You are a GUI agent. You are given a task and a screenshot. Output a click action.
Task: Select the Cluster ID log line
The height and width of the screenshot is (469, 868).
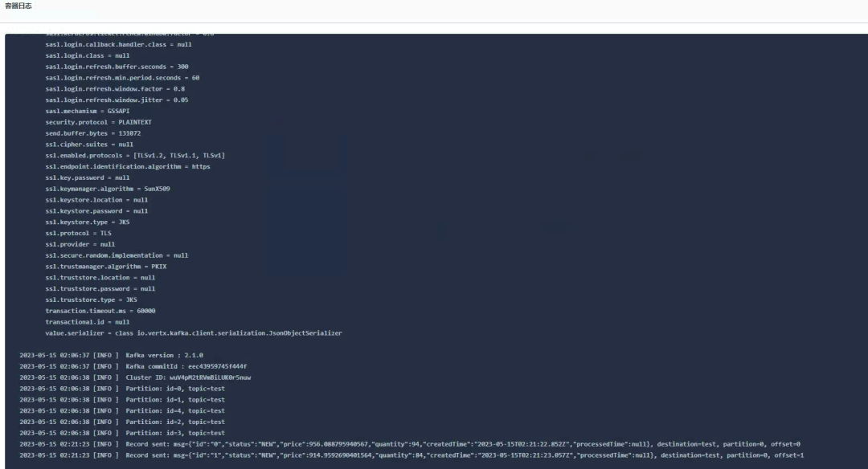tap(135, 377)
